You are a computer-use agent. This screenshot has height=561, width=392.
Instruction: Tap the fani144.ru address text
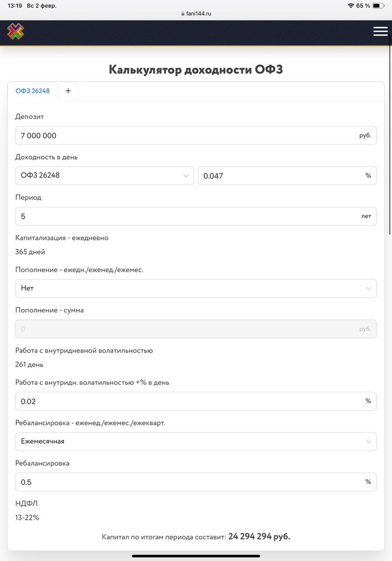point(199,14)
